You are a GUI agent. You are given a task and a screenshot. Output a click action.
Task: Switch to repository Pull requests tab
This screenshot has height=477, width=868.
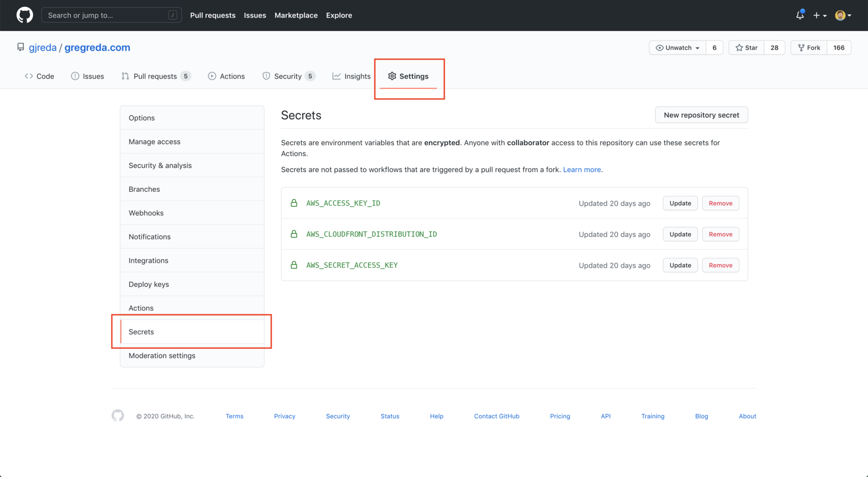[156, 76]
